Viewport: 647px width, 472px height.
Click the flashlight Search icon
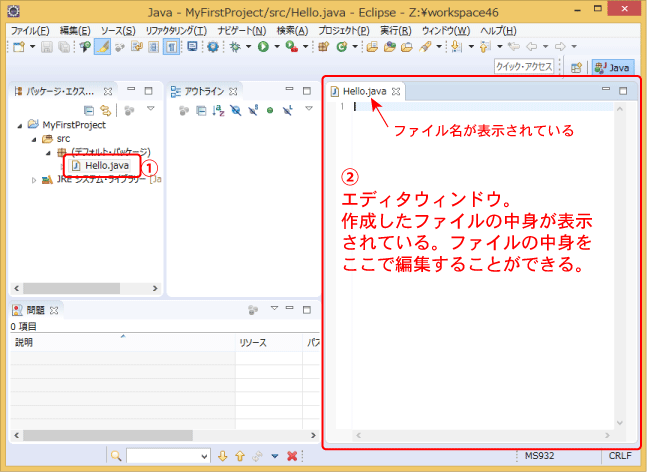point(425,47)
